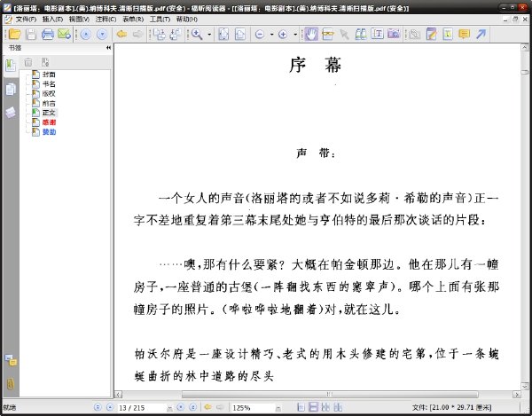Collapse the 书签 bookmarks panel

[x=108, y=48]
